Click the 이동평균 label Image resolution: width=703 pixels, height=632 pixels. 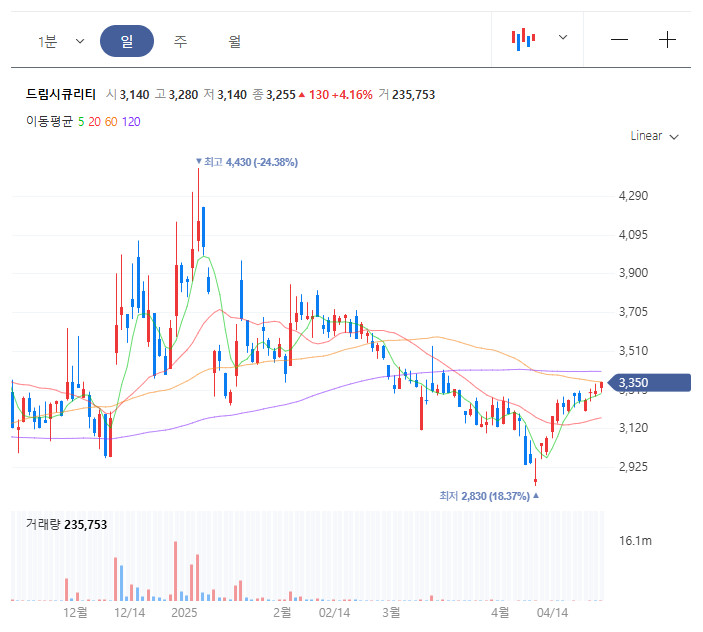49,121
